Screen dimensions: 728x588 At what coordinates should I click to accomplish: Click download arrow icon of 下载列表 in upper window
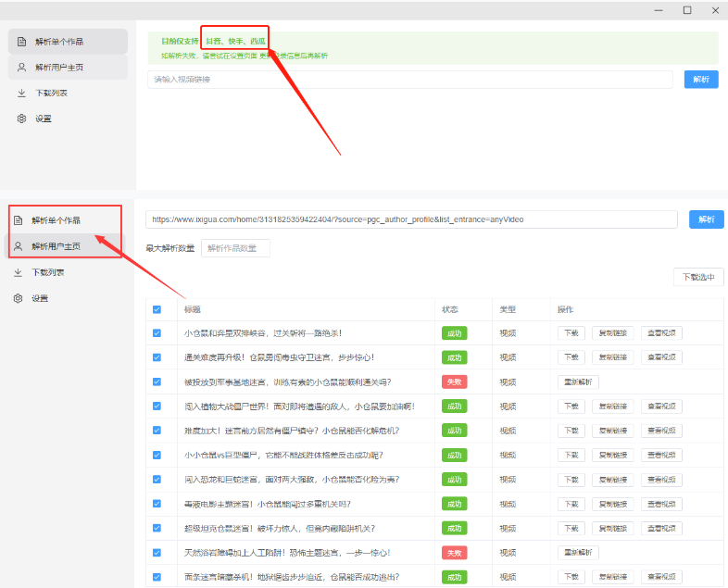pos(21,94)
